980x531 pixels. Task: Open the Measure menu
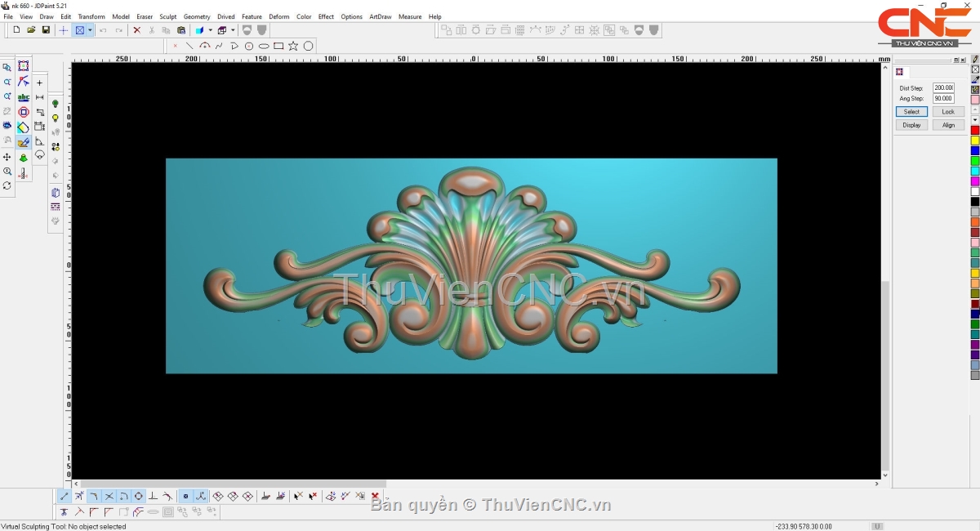pos(410,16)
